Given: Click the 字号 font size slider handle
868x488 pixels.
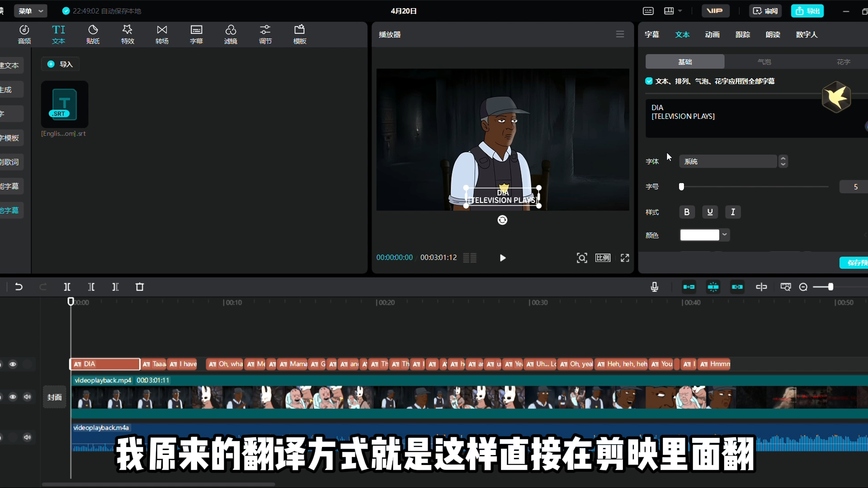Looking at the screenshot, I should 681,187.
